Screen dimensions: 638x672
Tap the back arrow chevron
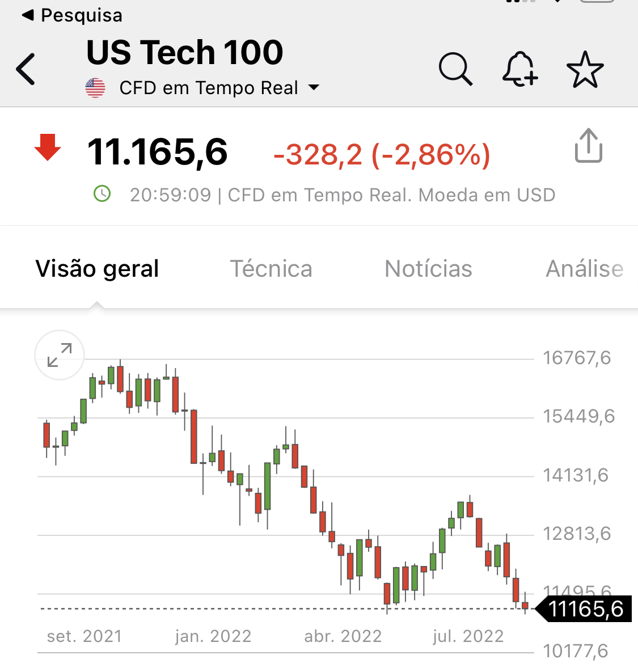pos(26,69)
